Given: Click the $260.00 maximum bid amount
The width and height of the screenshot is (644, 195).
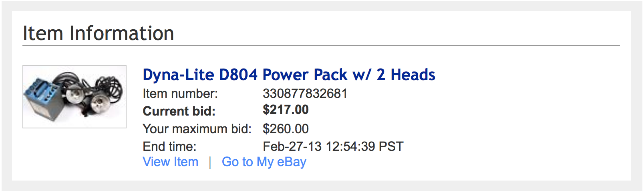Looking at the screenshot, I should point(286,129).
